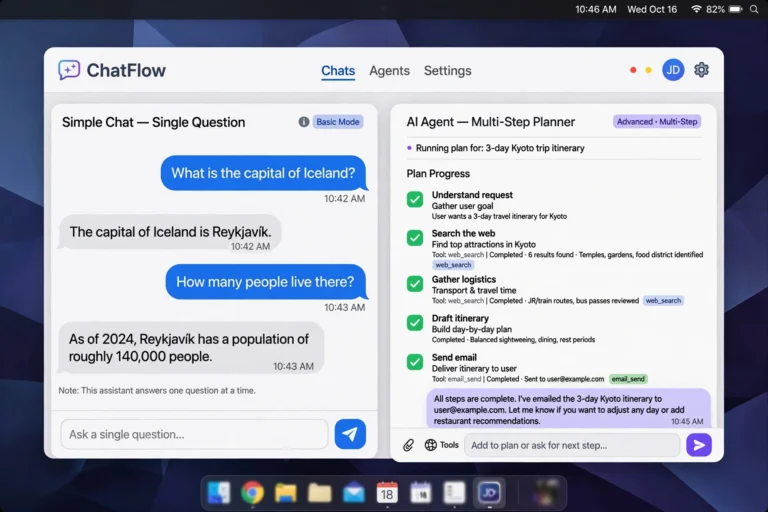Click the note about one question at a time
The height and width of the screenshot is (512, 768).
(157, 390)
